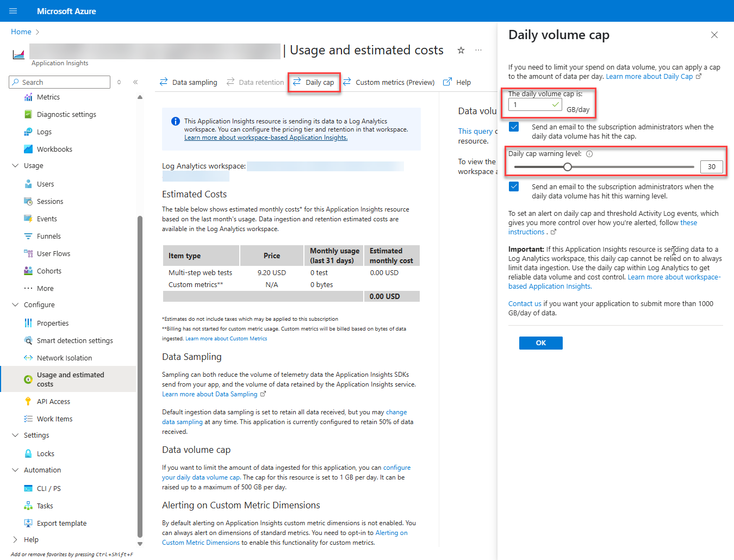Click the Network Isolation icon
The width and height of the screenshot is (734, 560).
point(28,358)
